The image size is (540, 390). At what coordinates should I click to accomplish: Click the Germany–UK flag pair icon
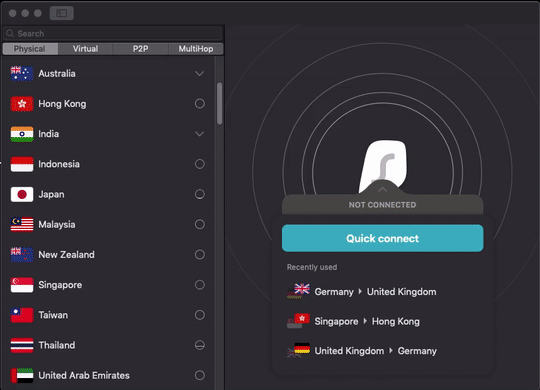tap(298, 291)
